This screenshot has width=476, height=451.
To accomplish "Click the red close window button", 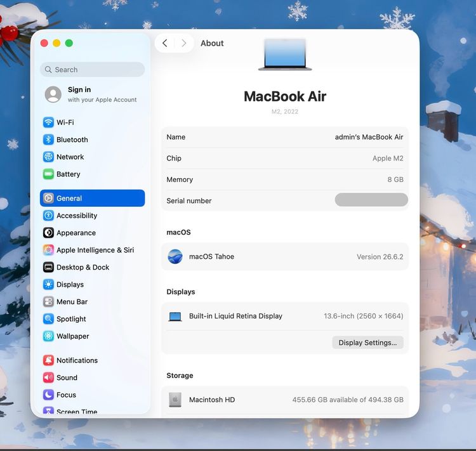I will click(x=44, y=43).
